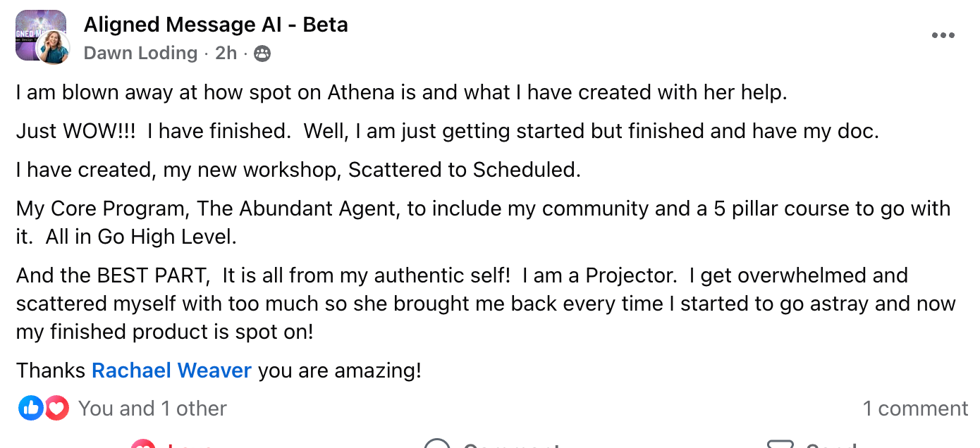
Task: Click Dawn Loding's round profile picture
Action: [x=53, y=48]
